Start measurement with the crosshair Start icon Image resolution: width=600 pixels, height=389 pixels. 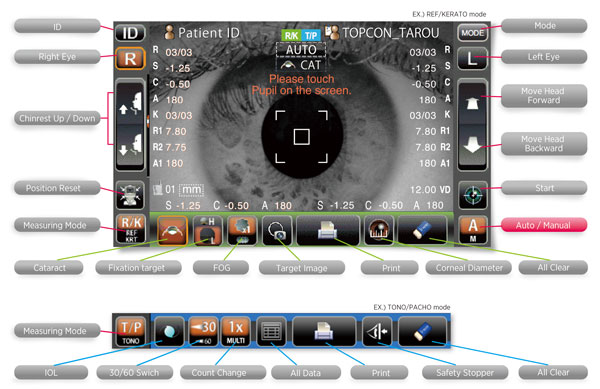473,195
